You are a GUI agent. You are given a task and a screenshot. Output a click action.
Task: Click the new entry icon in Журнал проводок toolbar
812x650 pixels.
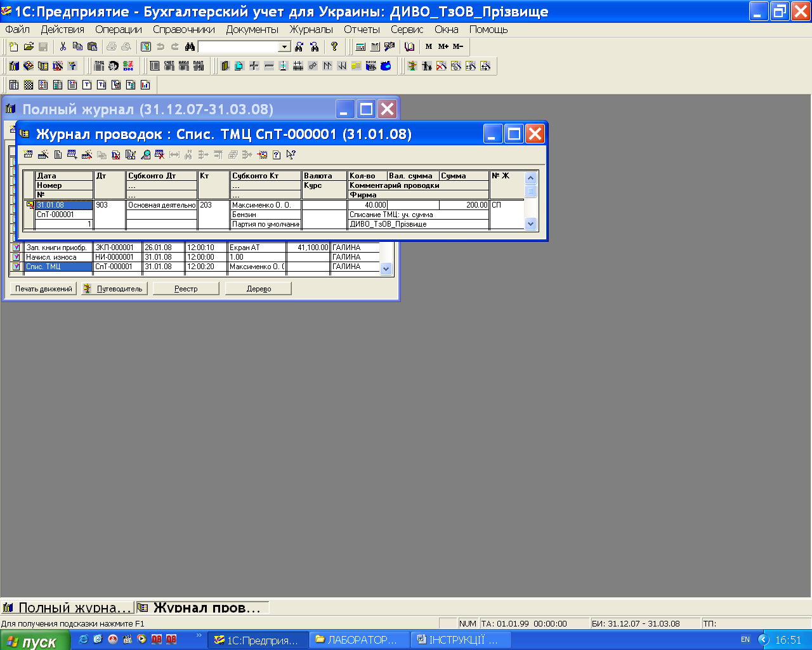(x=28, y=154)
